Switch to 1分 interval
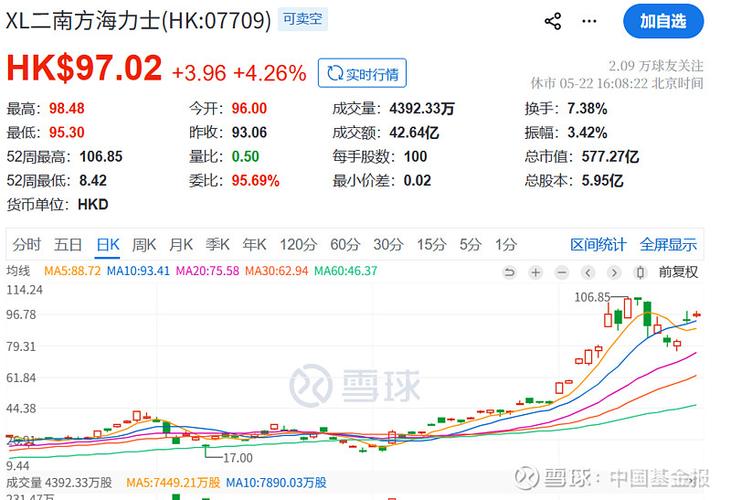Image resolution: width=731 pixels, height=500 pixels. click(x=506, y=245)
